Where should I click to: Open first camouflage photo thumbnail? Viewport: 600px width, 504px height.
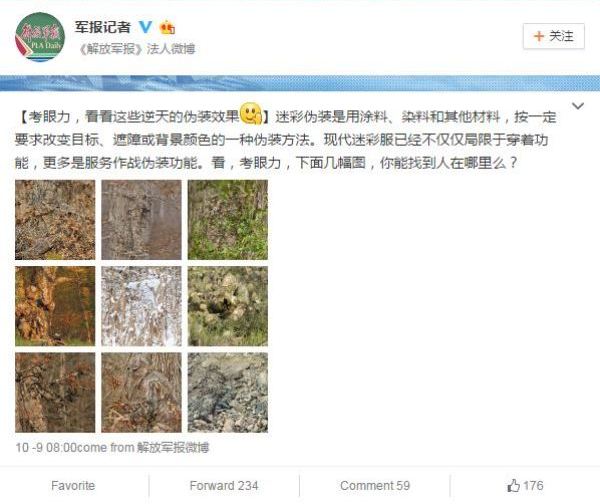coord(55,220)
